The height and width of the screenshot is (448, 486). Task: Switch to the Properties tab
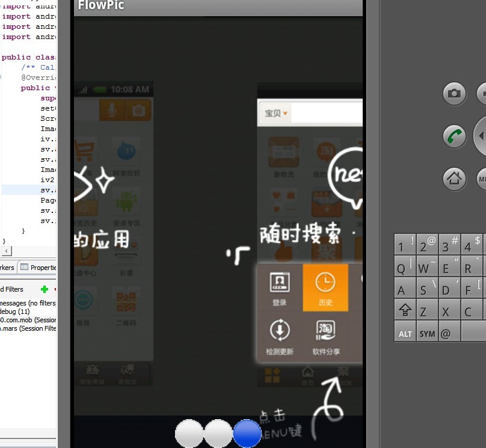click(38, 268)
